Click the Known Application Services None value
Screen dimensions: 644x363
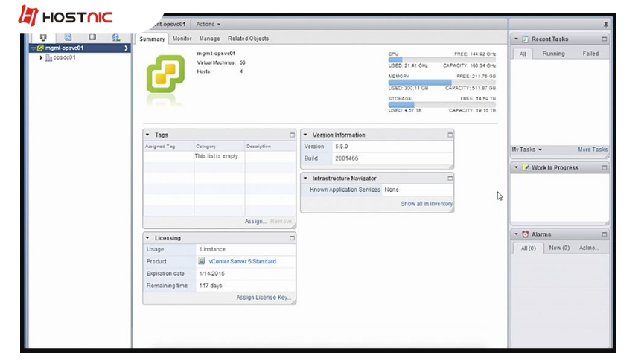392,190
